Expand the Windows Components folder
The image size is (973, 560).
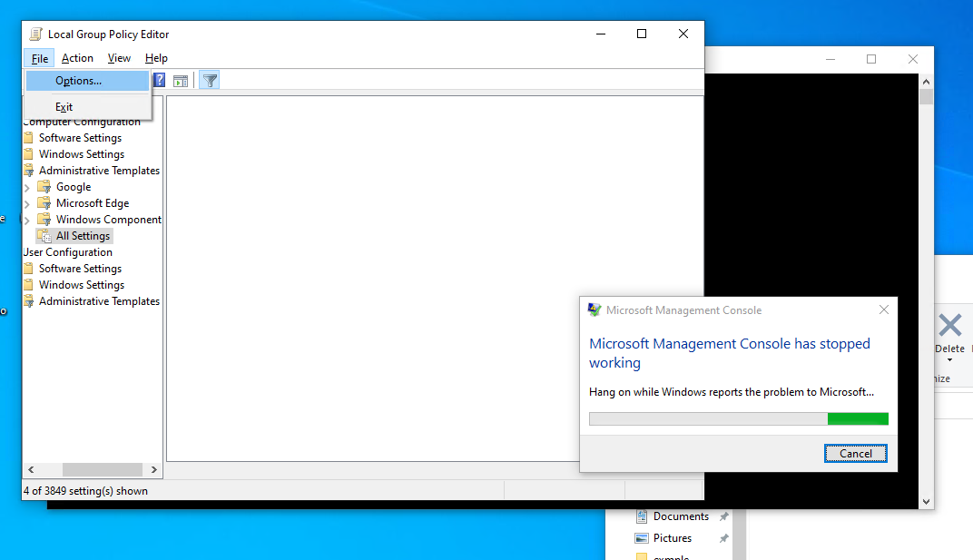tap(26, 220)
